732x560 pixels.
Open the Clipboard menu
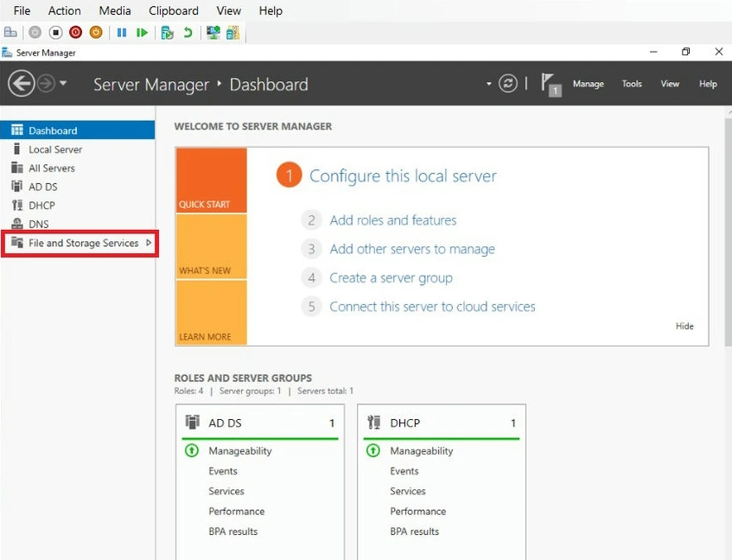173,10
